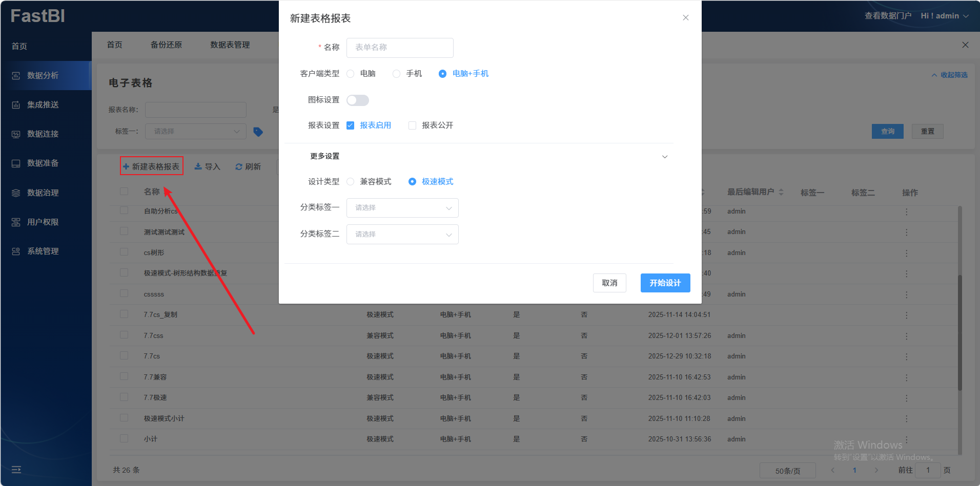
Task: Click the 开始设计 button
Action: coord(665,283)
